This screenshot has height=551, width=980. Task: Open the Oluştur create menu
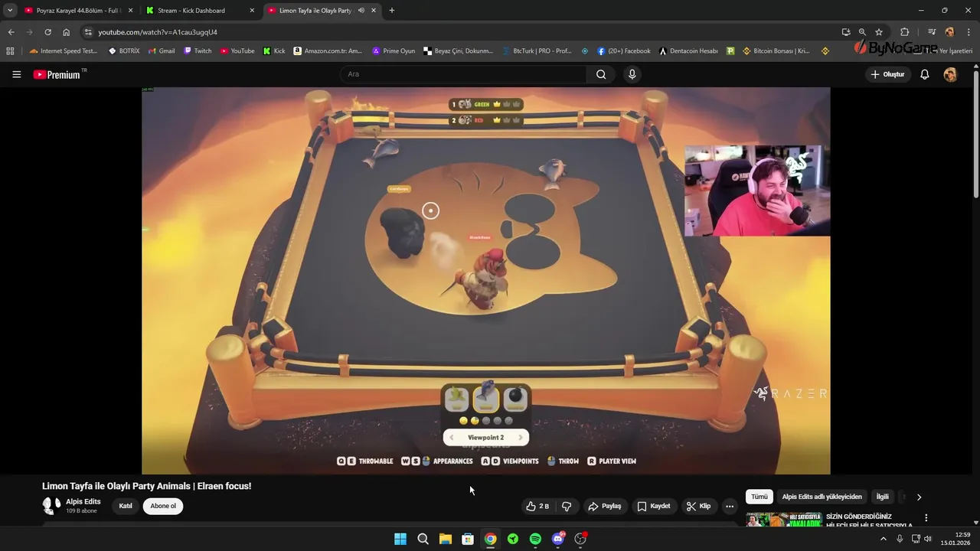point(888,74)
